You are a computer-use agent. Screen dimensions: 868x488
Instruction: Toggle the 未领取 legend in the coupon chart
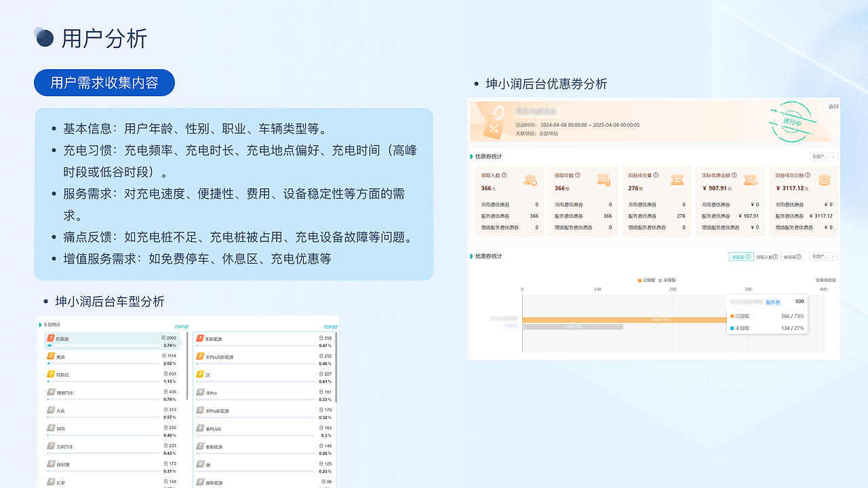[668, 280]
